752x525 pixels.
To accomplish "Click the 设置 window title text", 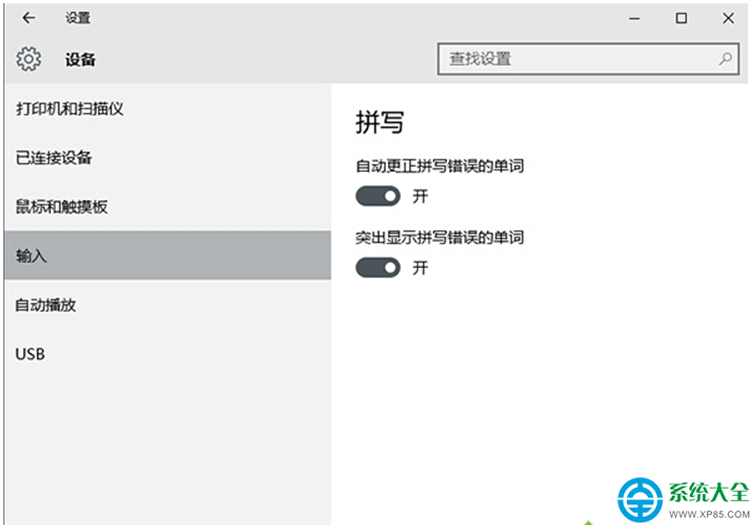I will coord(78,18).
